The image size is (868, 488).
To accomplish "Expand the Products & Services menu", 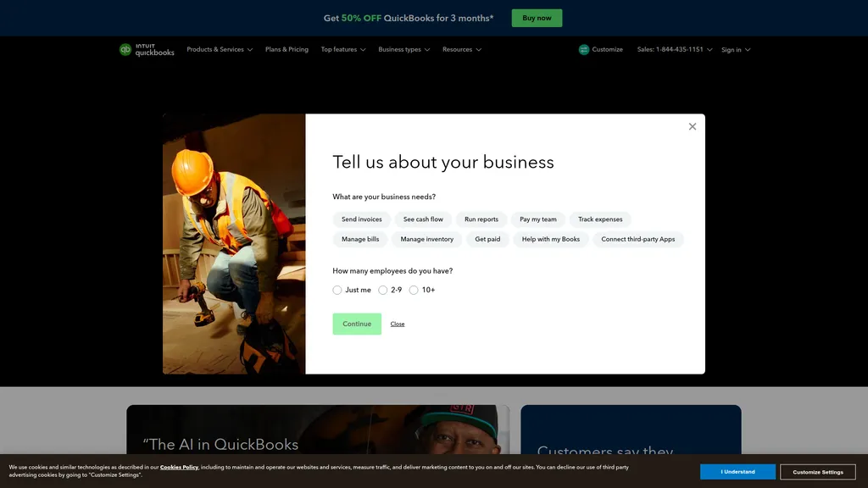I will click(220, 50).
